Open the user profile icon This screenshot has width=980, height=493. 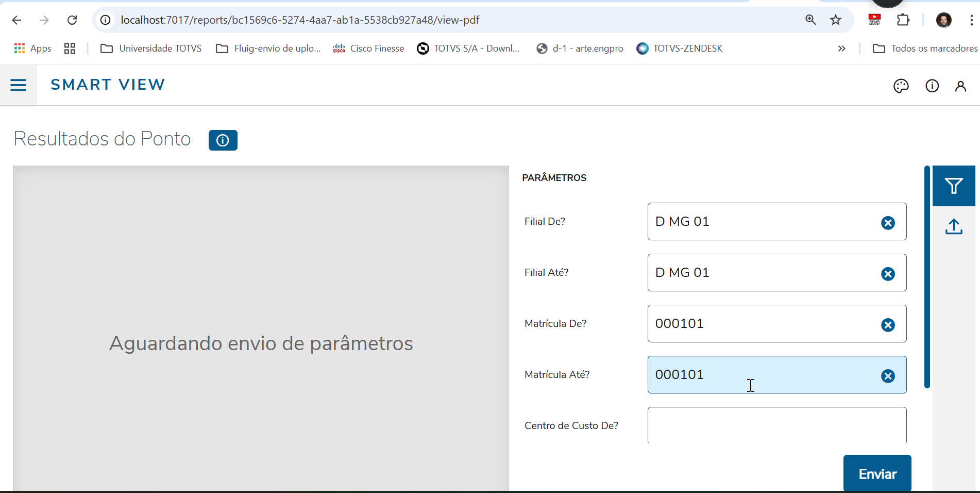click(960, 86)
